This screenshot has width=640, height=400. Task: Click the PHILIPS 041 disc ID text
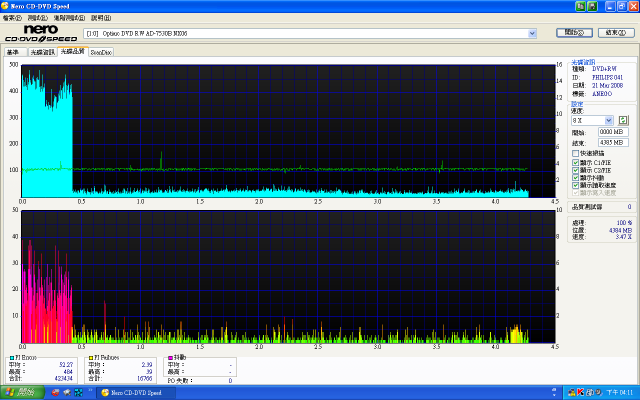pyautogui.click(x=607, y=77)
